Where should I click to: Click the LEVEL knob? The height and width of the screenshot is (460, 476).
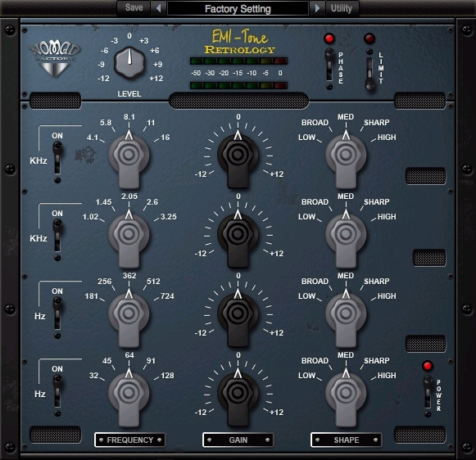(129, 63)
